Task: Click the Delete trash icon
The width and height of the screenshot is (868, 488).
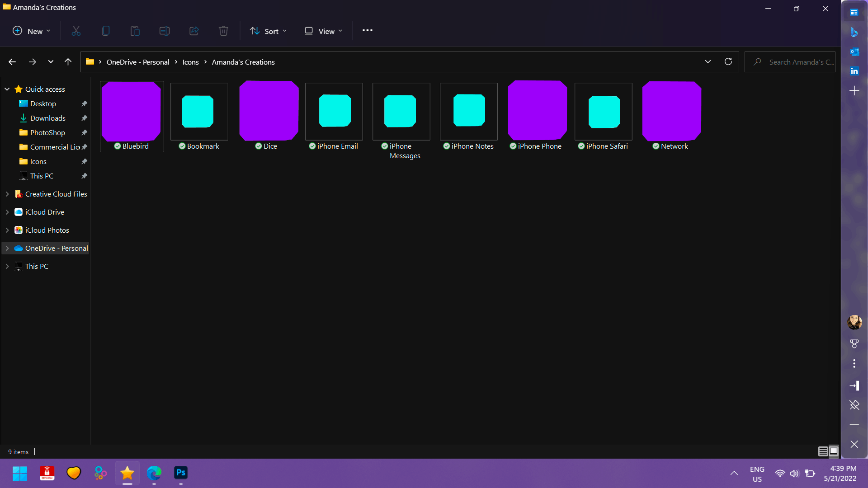Action: point(223,31)
